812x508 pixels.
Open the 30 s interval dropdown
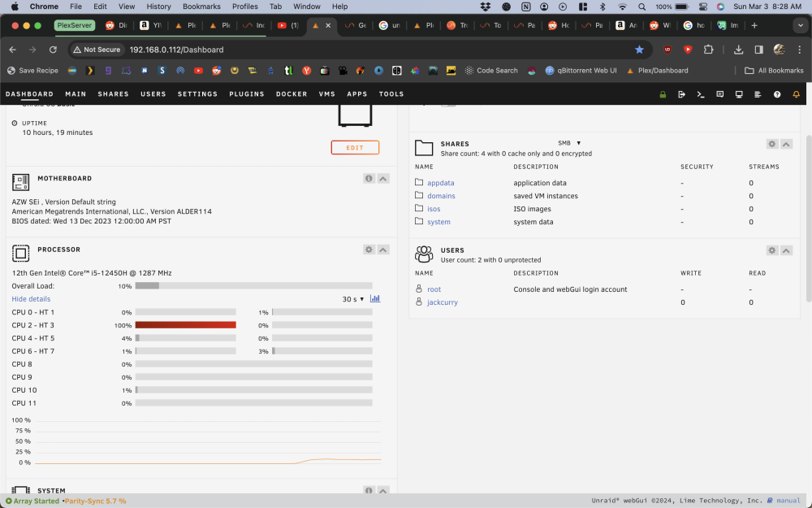(353, 299)
